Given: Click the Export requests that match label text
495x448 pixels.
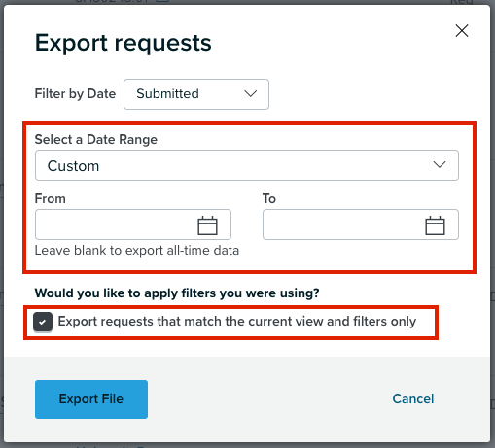Looking at the screenshot, I should pos(237,322).
